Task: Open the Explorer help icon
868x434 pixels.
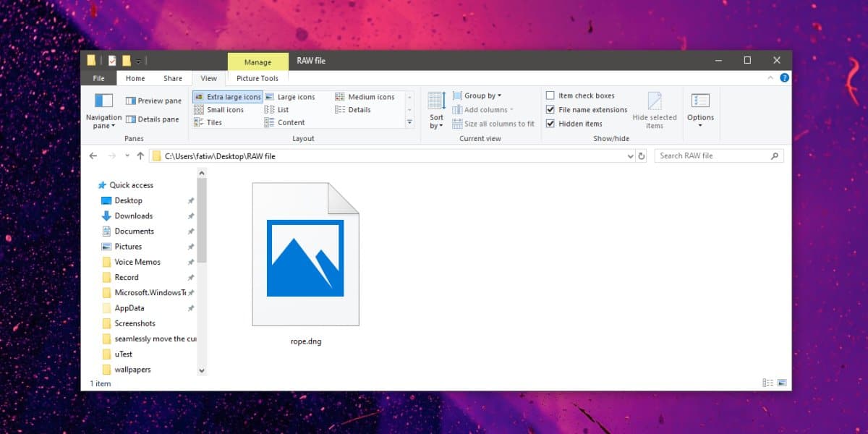Action: click(x=784, y=78)
